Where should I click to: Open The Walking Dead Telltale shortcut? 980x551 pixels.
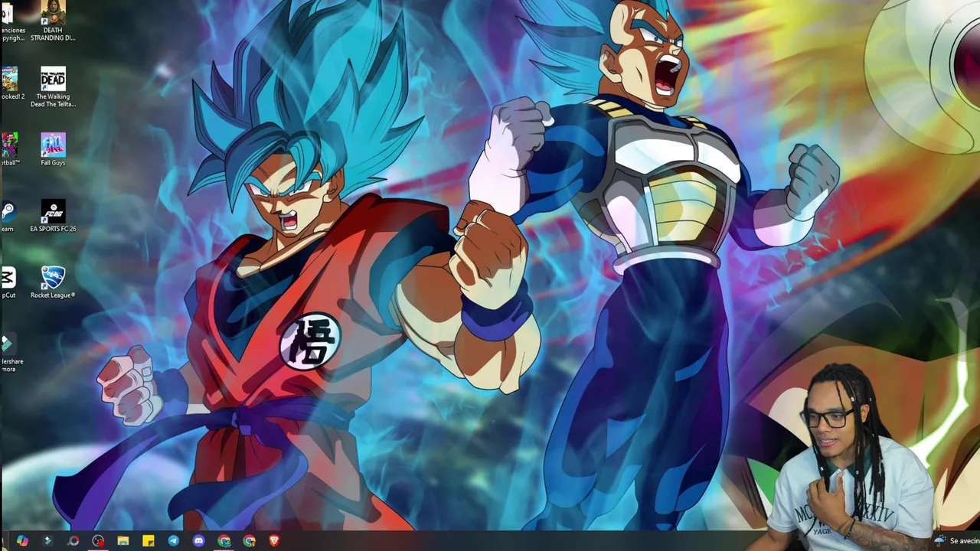[x=53, y=86]
